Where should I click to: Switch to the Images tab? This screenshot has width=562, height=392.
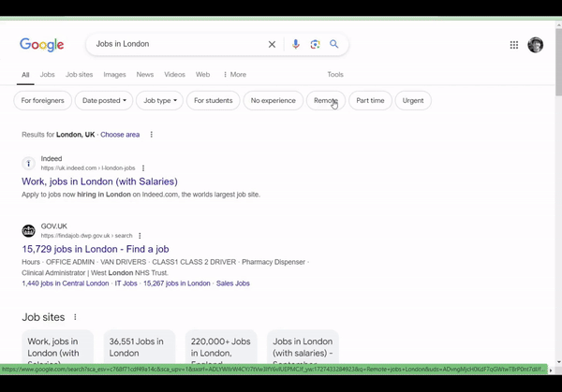pyautogui.click(x=114, y=75)
